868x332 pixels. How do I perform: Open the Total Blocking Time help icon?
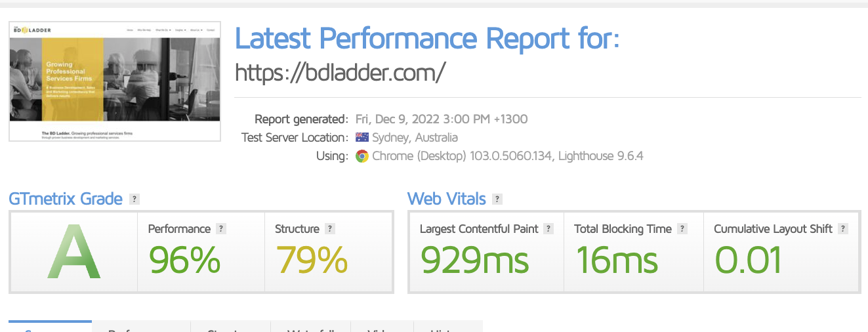point(682,229)
